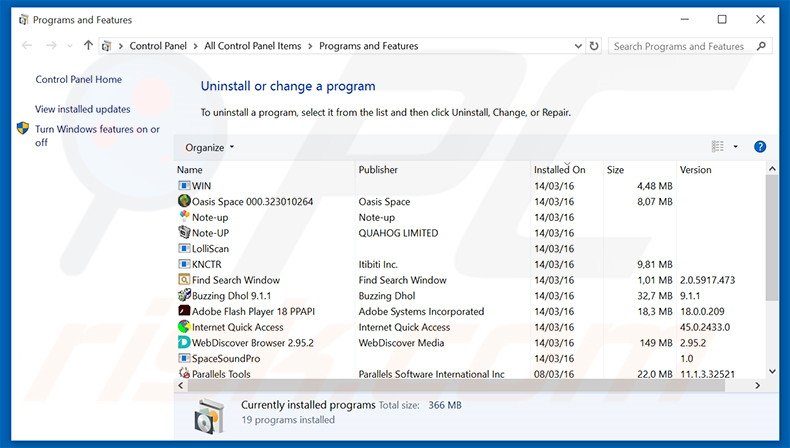This screenshot has width=790, height=448.
Task: Click the scroll left arrow
Action: tap(181, 386)
